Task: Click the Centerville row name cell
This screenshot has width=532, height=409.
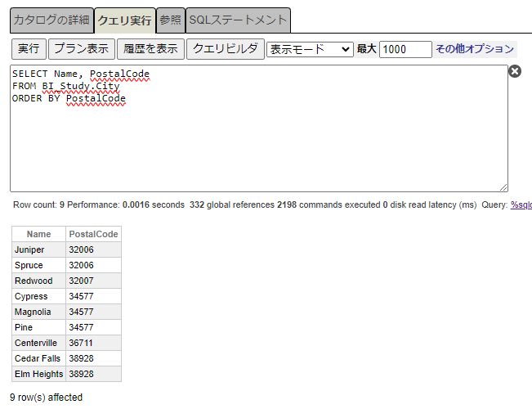Action: pos(38,343)
